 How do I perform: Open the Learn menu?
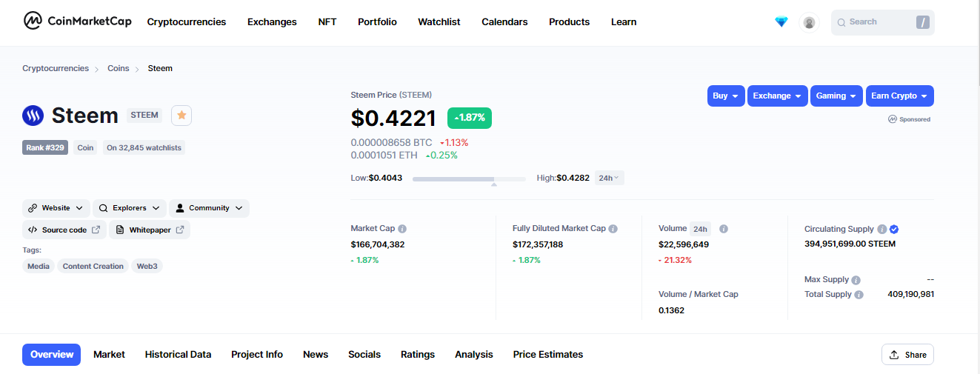pos(624,22)
